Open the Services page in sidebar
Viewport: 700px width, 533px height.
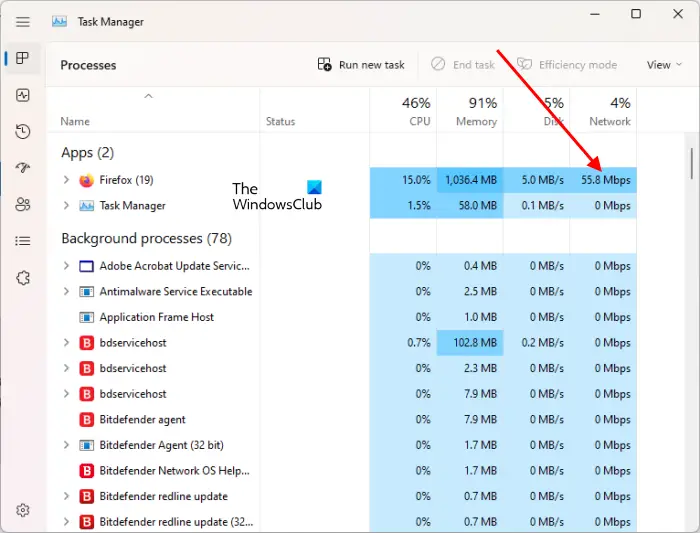[23, 278]
